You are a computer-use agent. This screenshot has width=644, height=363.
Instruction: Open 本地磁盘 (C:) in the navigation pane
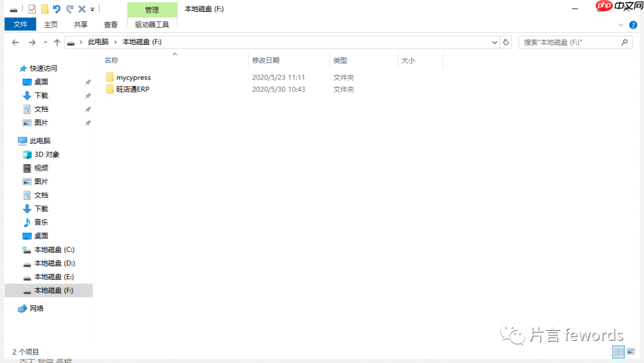54,250
